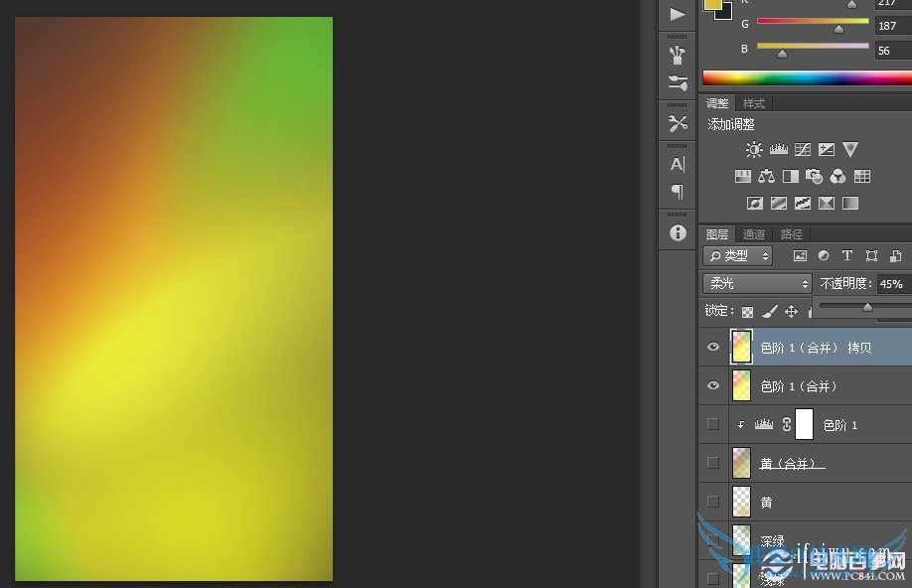Switch to the 路径 tab
This screenshot has height=588, width=912.
point(792,234)
